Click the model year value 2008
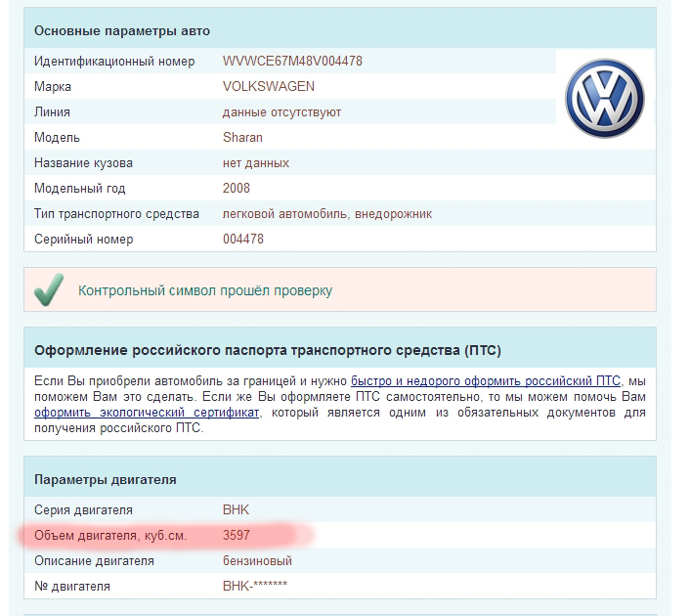 (237, 188)
